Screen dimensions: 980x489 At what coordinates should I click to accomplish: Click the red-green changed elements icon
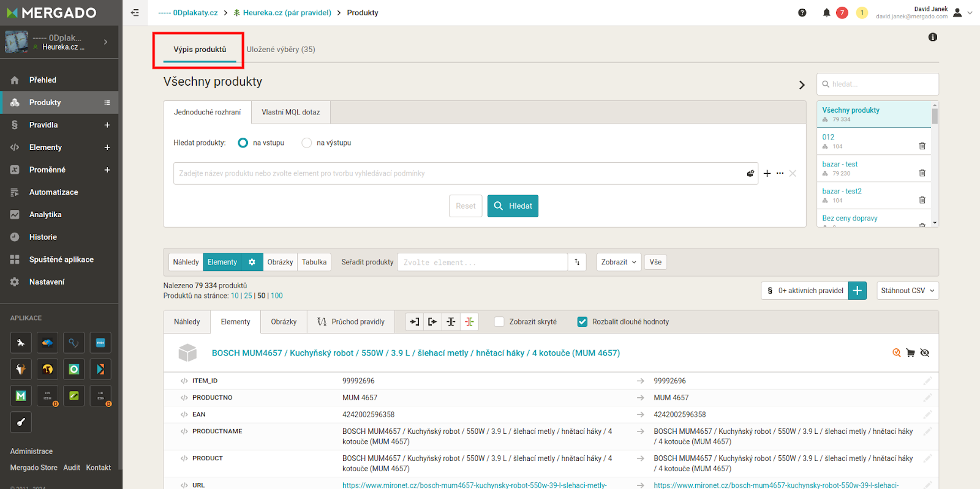[x=469, y=322]
